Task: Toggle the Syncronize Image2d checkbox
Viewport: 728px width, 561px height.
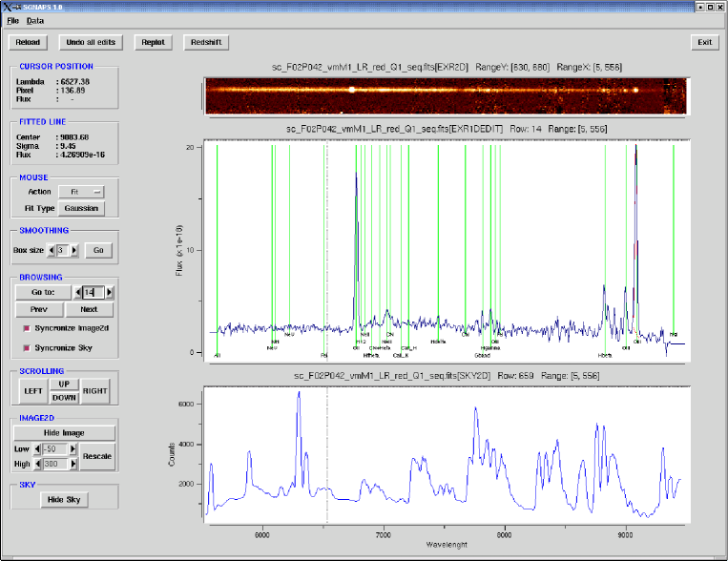Action: [27, 328]
